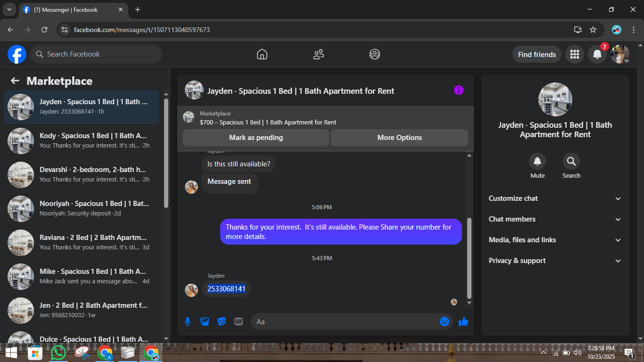
Task: Open the Facebook menu grid icon
Action: click(x=574, y=54)
